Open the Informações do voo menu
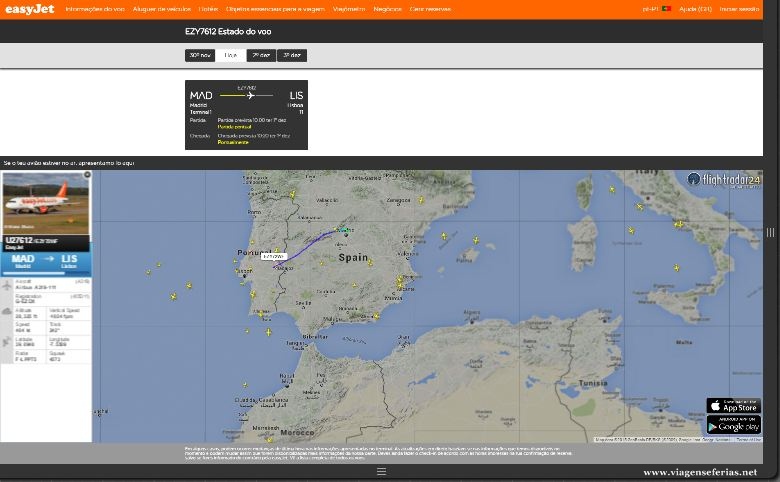 pyautogui.click(x=95, y=9)
